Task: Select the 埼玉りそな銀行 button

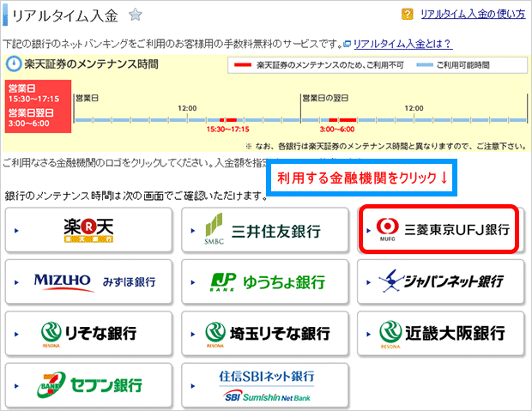Action: (x=265, y=334)
